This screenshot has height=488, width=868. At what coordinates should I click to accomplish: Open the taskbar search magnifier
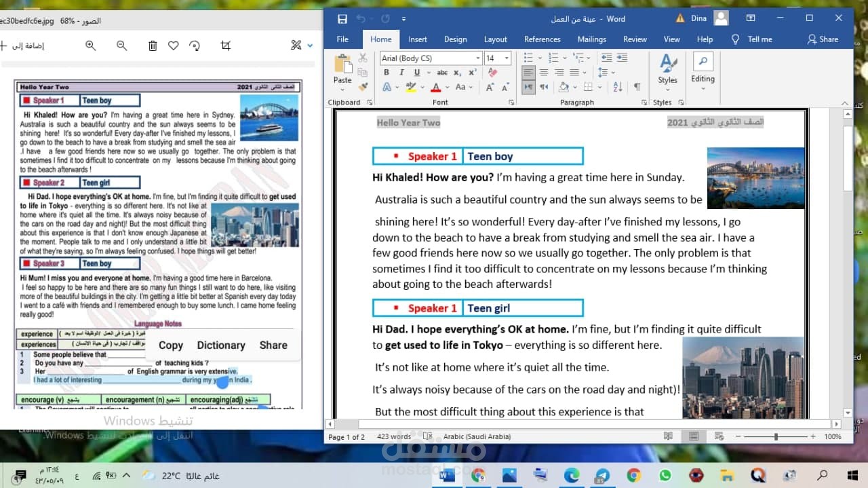[x=822, y=475]
